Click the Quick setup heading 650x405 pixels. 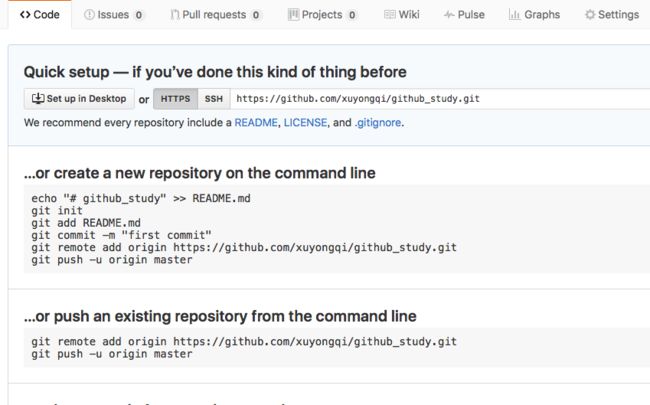(x=215, y=72)
